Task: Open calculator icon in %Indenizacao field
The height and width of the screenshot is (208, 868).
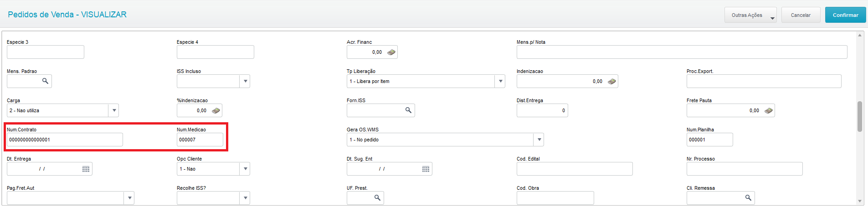Action: click(x=216, y=111)
